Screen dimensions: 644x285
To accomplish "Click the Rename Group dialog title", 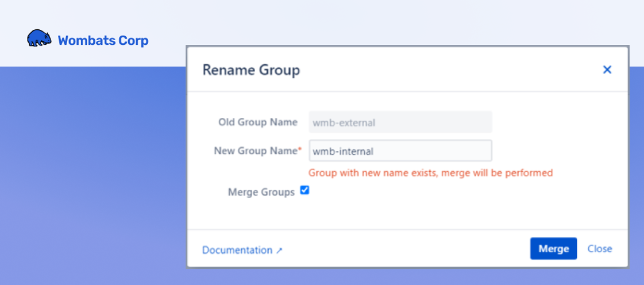I will [x=251, y=70].
